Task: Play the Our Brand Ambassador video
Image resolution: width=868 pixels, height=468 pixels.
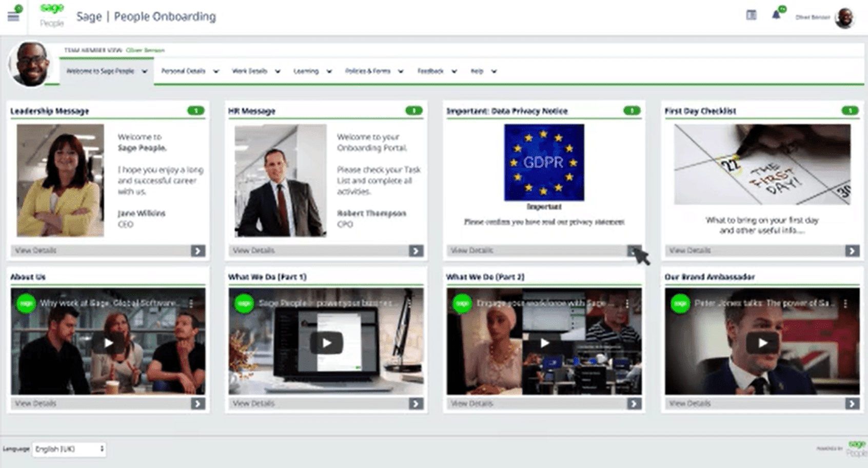Action: [x=762, y=343]
